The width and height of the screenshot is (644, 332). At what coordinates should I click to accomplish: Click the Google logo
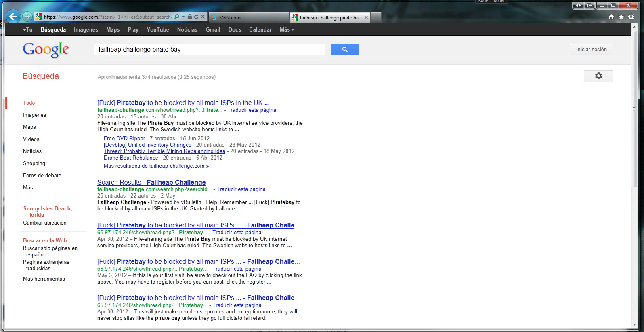[x=46, y=50]
